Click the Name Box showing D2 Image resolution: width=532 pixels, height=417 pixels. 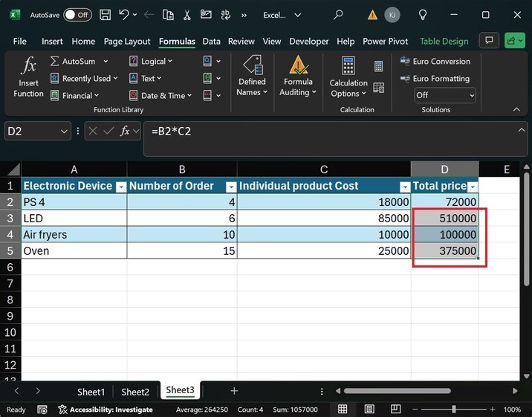pos(30,132)
